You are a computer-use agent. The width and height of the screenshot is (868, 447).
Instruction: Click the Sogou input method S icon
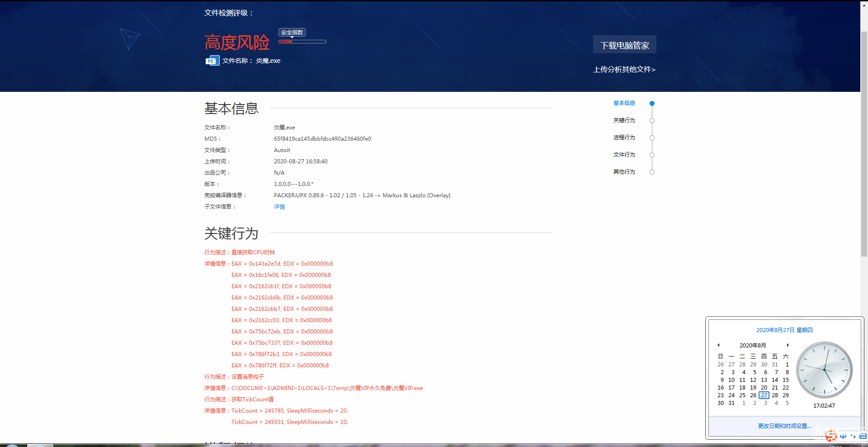831,436
